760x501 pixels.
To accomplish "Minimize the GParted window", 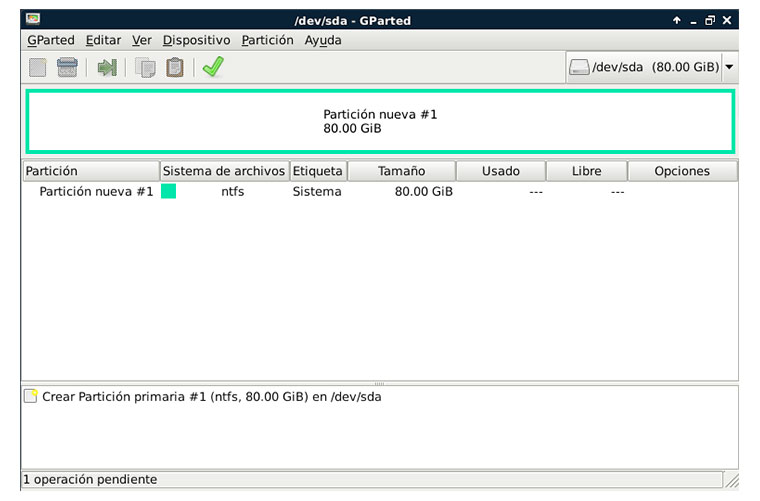I will pyautogui.click(x=693, y=21).
